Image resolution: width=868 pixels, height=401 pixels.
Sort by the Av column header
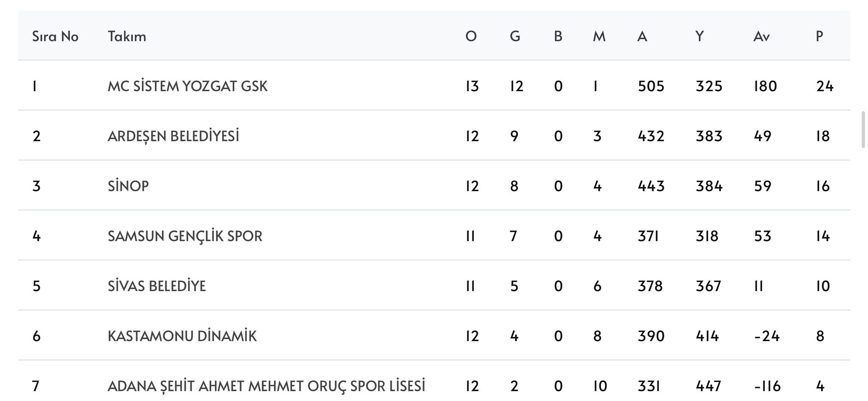point(761,36)
